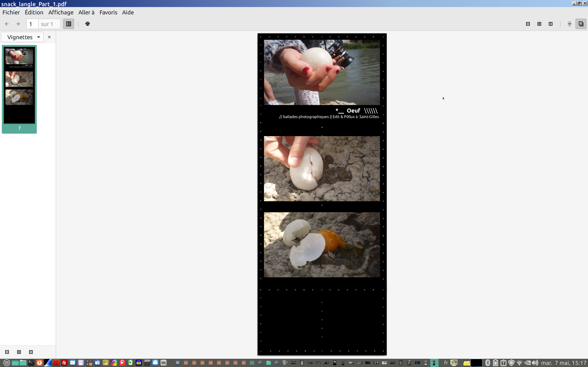Image resolution: width=588 pixels, height=367 pixels.
Task: Click the page number input field
Action: (x=32, y=24)
